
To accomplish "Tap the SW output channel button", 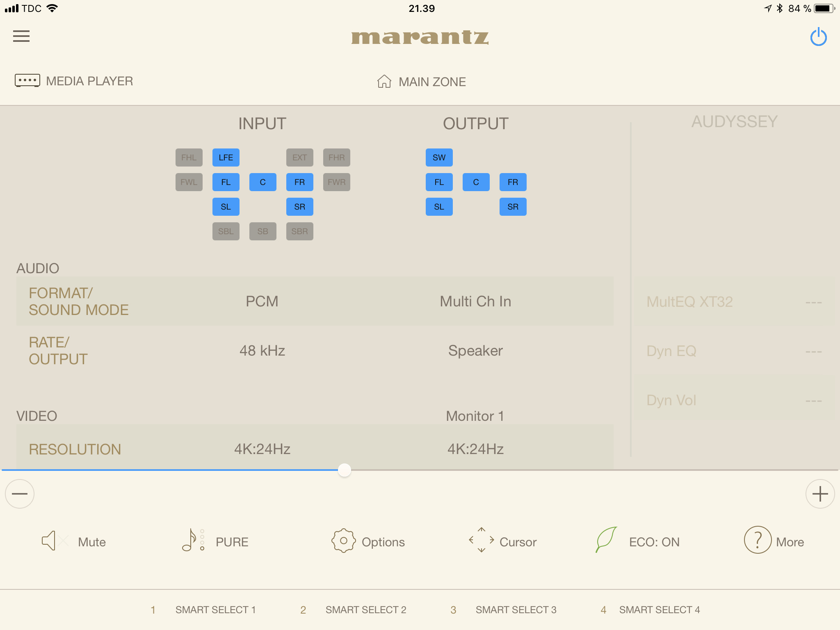I will point(439,157).
